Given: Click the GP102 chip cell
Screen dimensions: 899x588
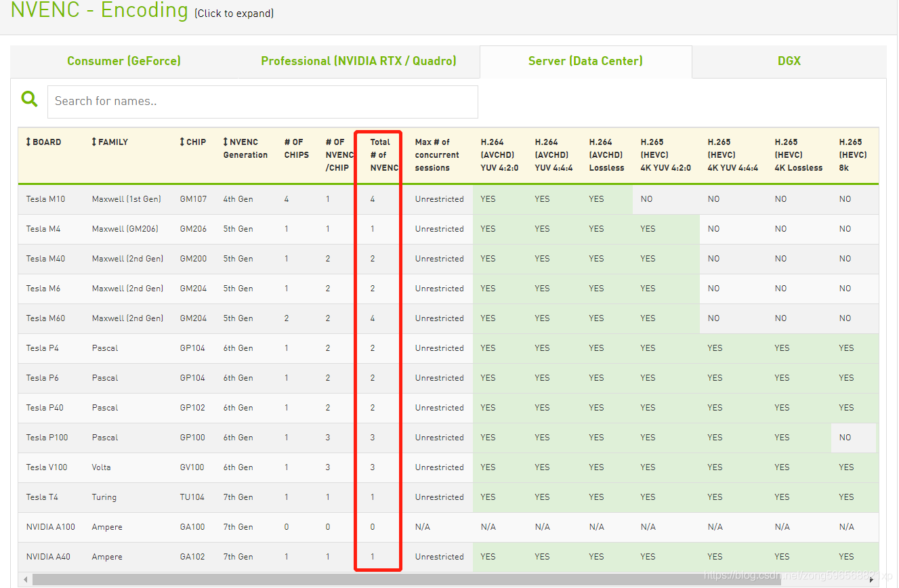Looking at the screenshot, I should (193, 408).
